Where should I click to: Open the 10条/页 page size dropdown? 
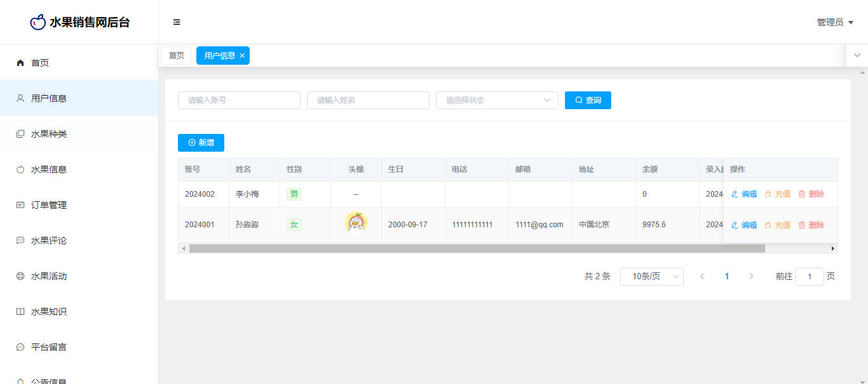[651, 277]
